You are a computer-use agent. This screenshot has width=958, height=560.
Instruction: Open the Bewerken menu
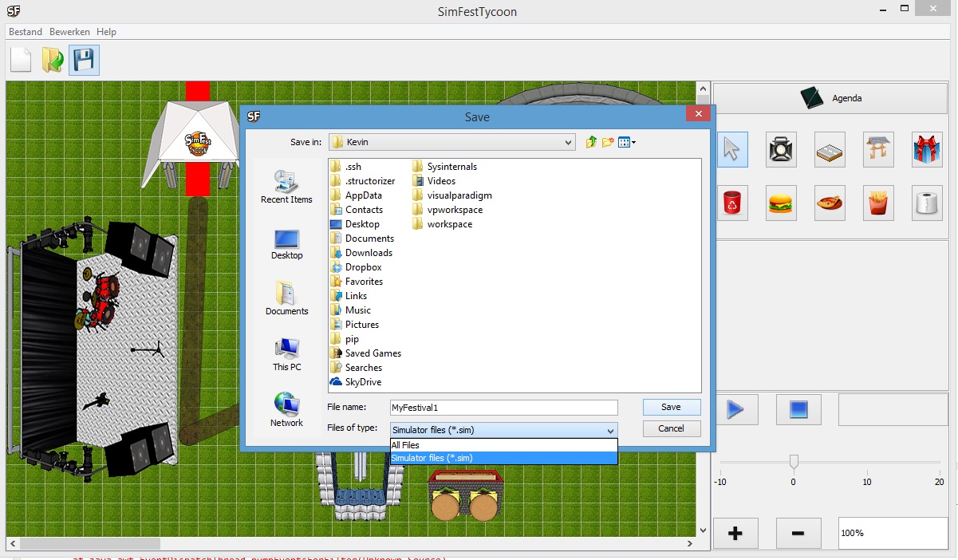pyautogui.click(x=69, y=32)
